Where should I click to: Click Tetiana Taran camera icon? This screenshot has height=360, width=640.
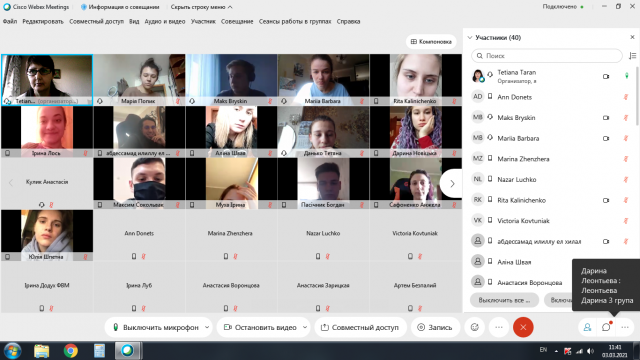(x=606, y=76)
